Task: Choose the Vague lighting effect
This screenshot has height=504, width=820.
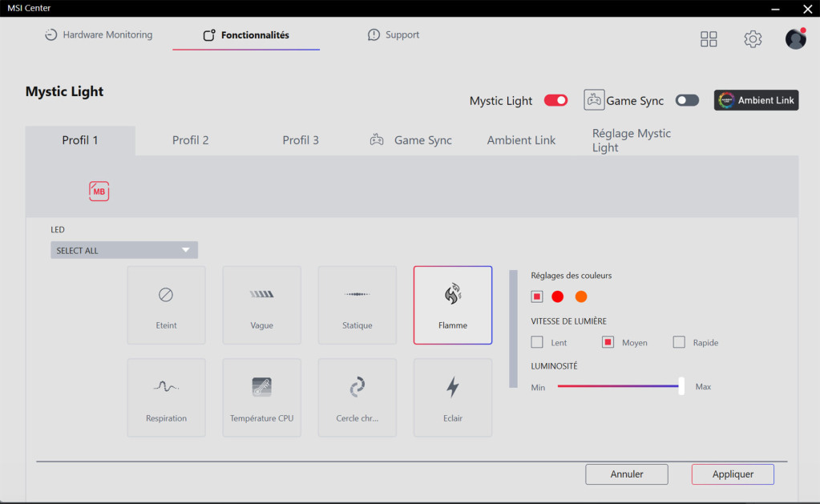Action: (262, 305)
